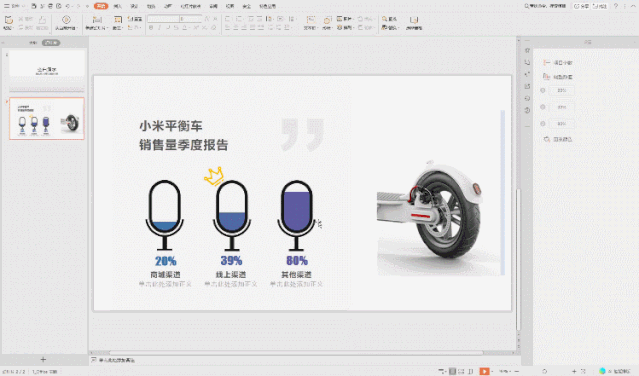Screen dimensions: 639x376
Task: Click the Undo arrow in quick access bar
Action: 68,6
